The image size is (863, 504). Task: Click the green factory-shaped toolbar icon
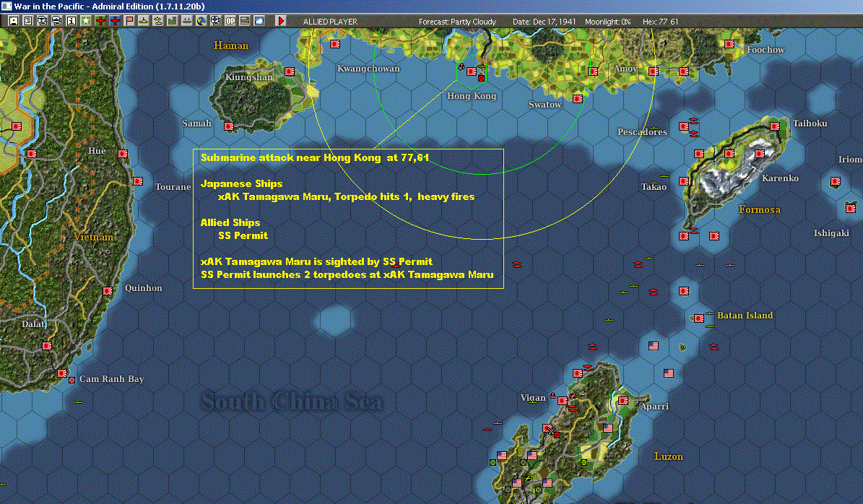point(173,21)
